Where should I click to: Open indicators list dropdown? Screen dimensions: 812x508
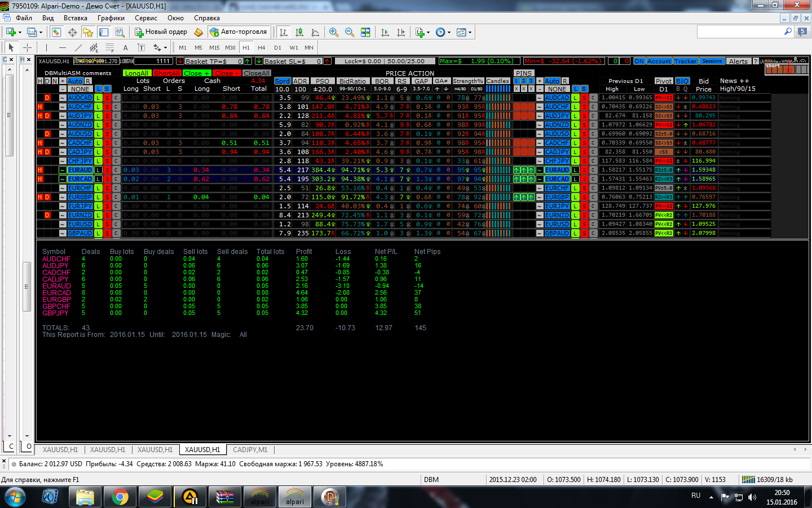click(422, 32)
